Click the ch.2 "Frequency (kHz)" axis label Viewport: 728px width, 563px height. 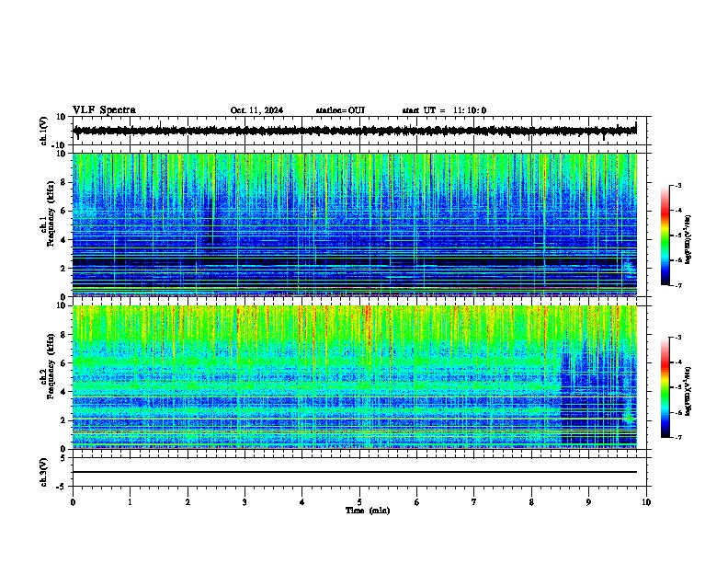pyautogui.click(x=51, y=366)
